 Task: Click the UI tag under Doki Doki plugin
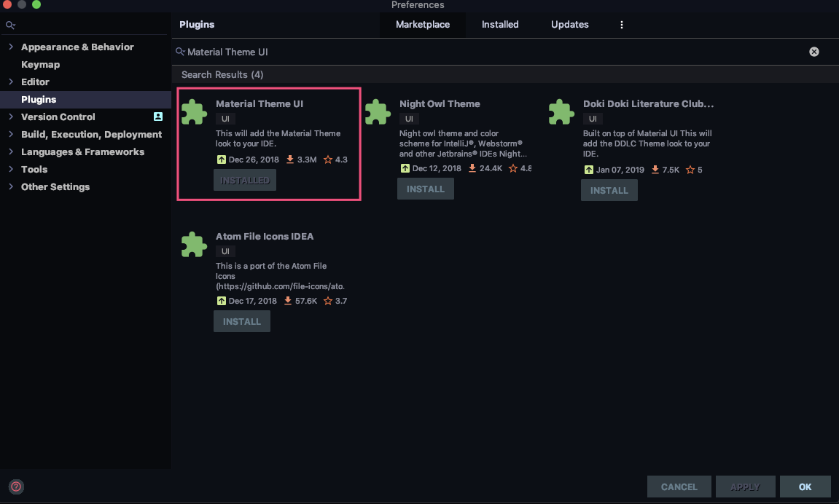[x=593, y=119]
